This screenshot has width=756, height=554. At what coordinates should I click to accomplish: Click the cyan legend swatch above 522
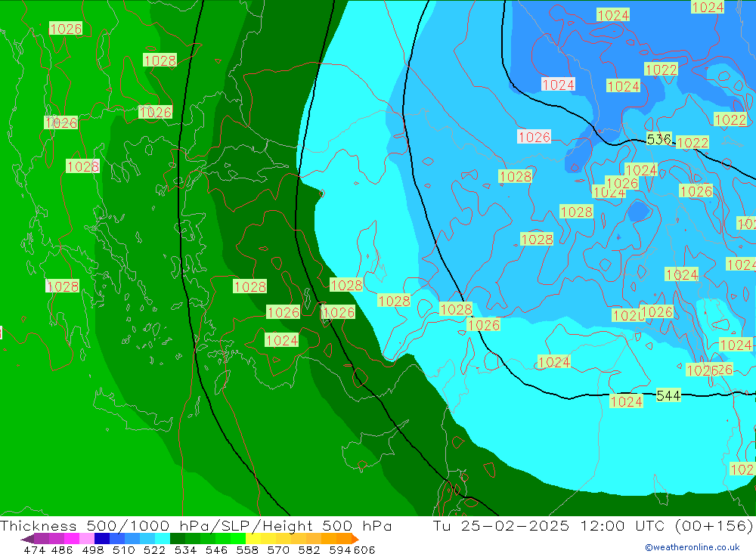click(163, 539)
